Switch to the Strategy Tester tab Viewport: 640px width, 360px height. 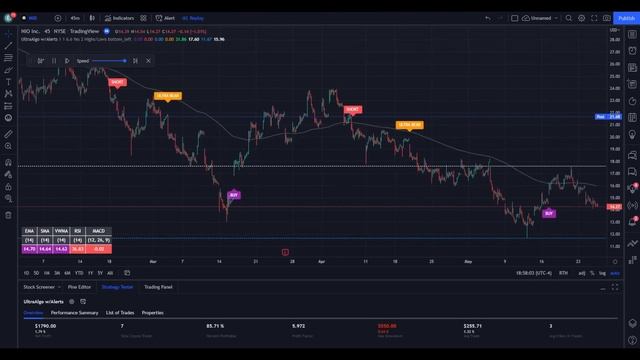pyautogui.click(x=117, y=287)
